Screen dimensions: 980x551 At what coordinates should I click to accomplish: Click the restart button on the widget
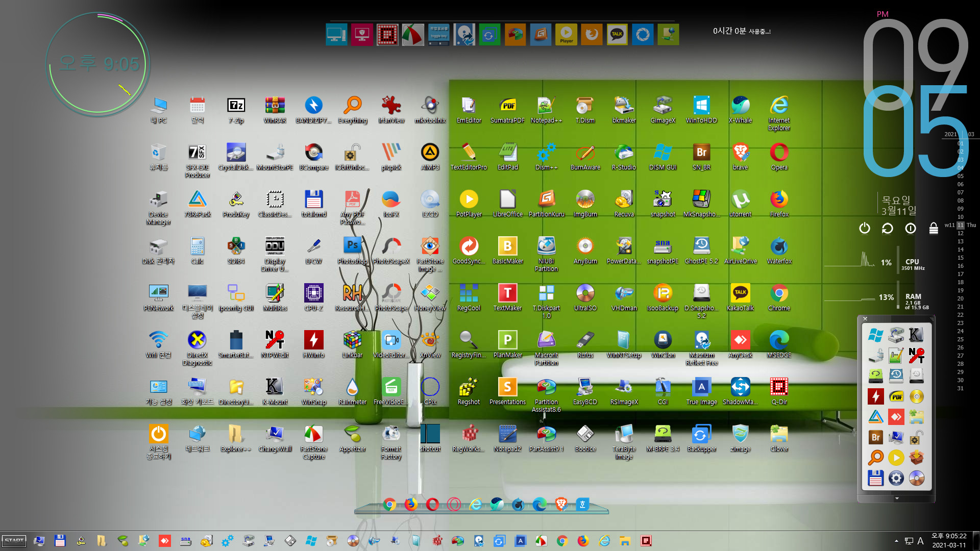[887, 228]
